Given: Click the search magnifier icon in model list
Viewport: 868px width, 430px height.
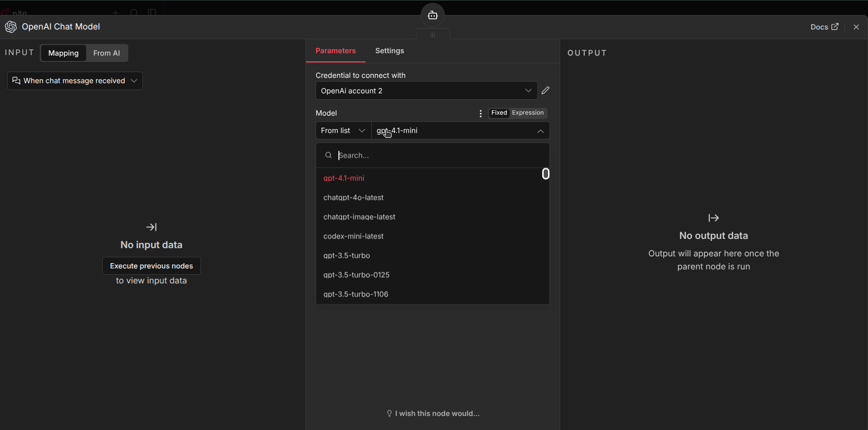Looking at the screenshot, I should tap(328, 155).
